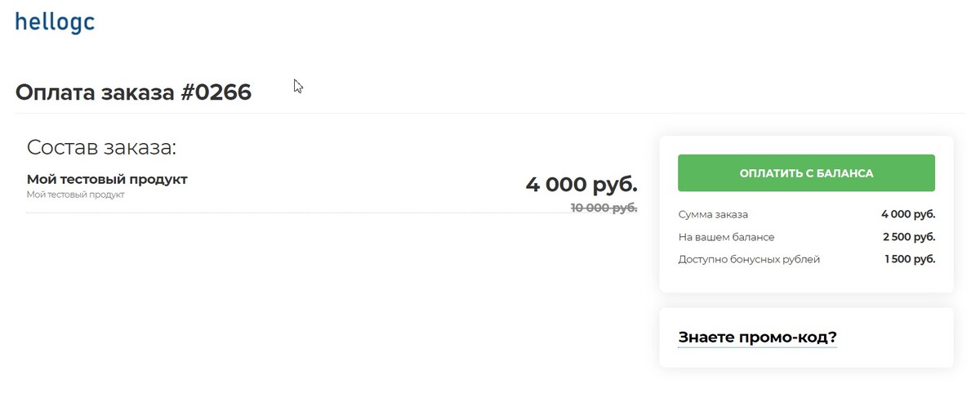Click the 'Доступно бонусных рублей' label
Screen dimensions: 980x398
pos(749,259)
